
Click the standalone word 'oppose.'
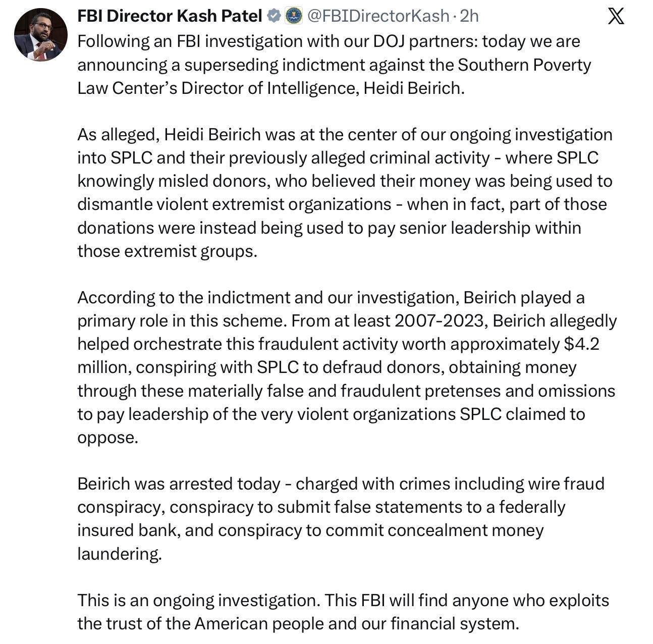point(107,438)
